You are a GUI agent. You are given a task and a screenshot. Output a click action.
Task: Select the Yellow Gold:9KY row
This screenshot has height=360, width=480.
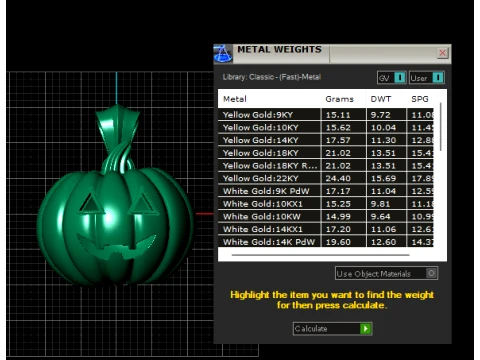326,115
